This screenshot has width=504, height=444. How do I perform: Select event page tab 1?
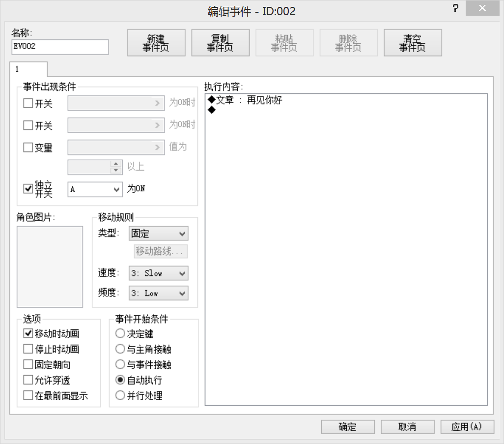28,69
